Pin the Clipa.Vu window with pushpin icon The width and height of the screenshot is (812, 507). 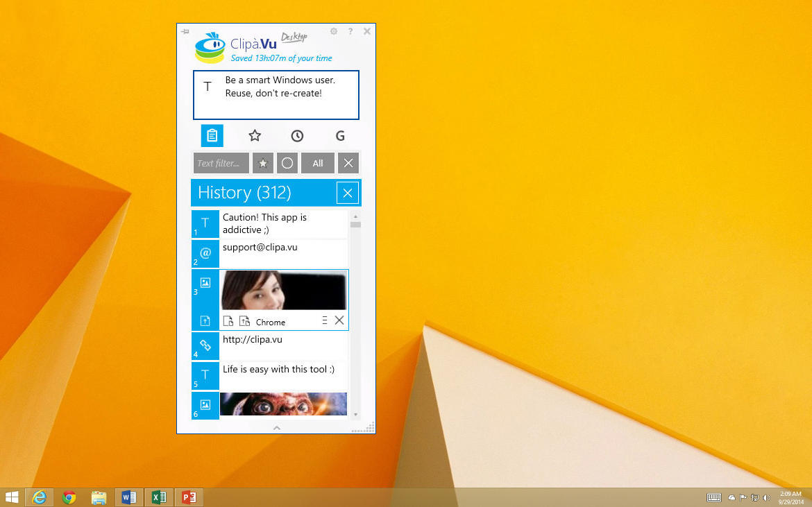(185, 32)
